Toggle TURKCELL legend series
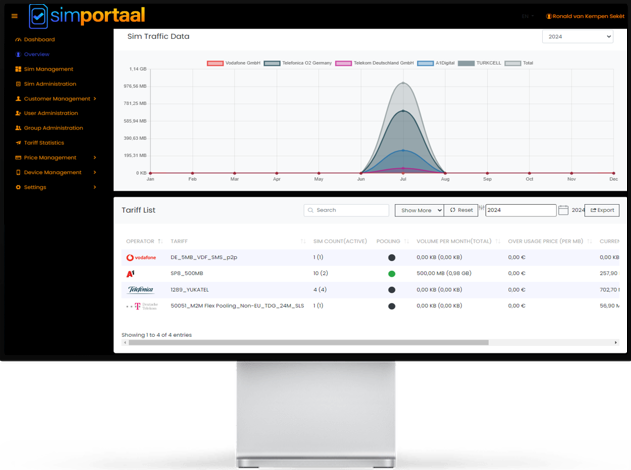Viewport: 631px width, 470px height. coord(480,63)
